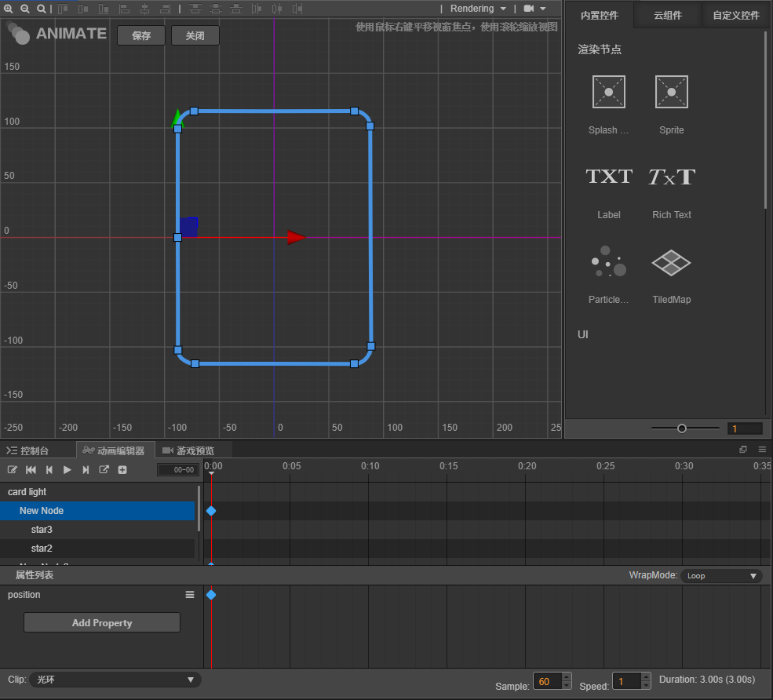773x700 pixels.
Task: Click the 保存 button
Action: coord(141,36)
